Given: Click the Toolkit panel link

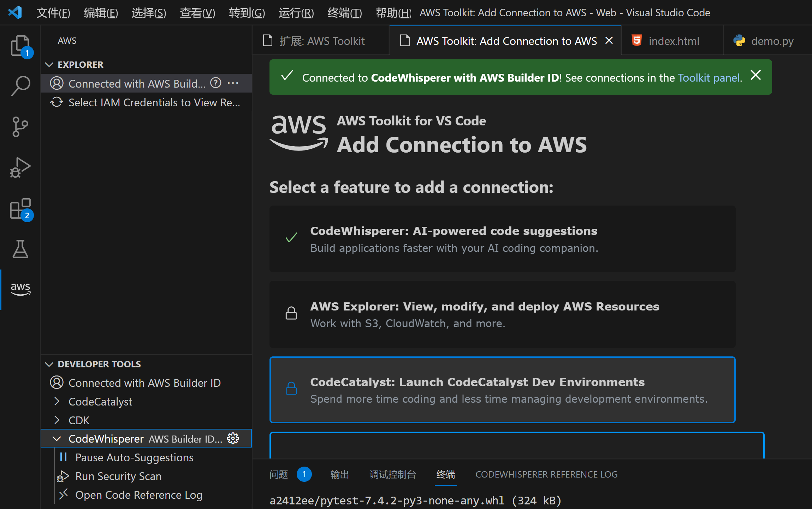Looking at the screenshot, I should [x=709, y=78].
